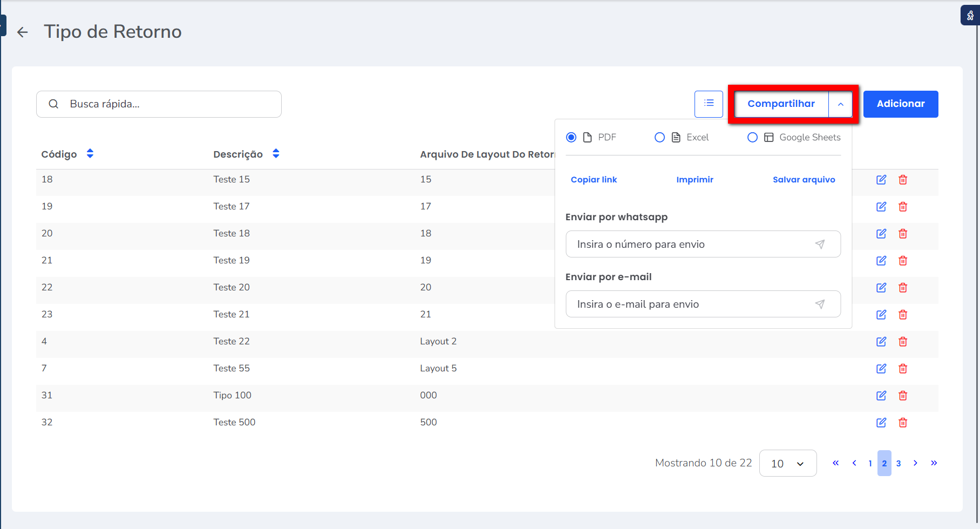980x529 pixels.
Task: Delete the Teste 500 row
Action: coord(903,423)
